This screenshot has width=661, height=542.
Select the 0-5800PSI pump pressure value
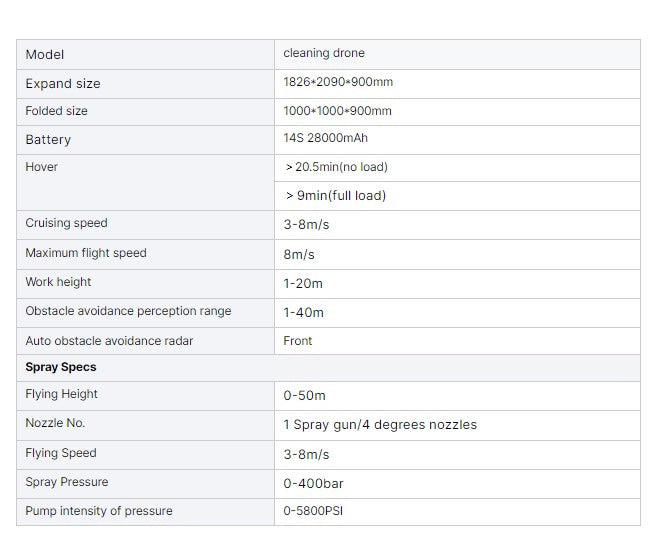[x=314, y=511]
